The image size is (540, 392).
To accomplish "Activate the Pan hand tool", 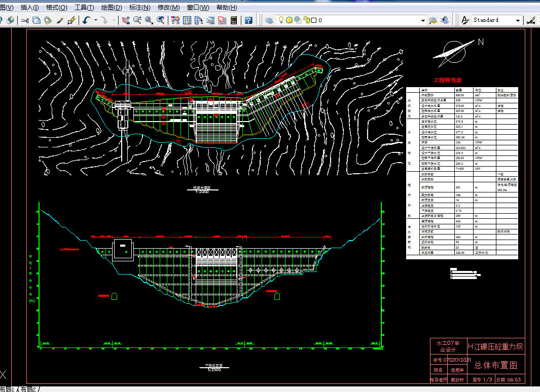I will click(x=126, y=21).
